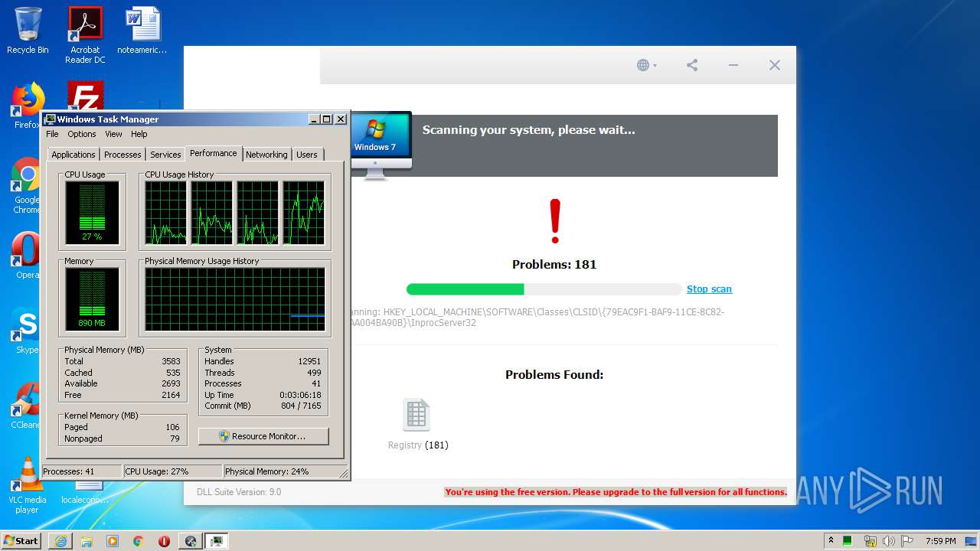Open Opera from the taskbar
Viewport: 980px width, 551px height.
coord(164,541)
